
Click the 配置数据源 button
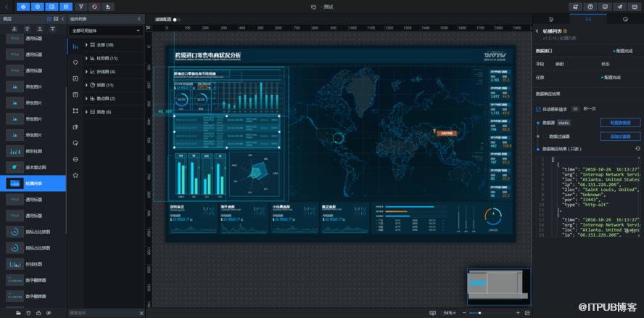619,123
